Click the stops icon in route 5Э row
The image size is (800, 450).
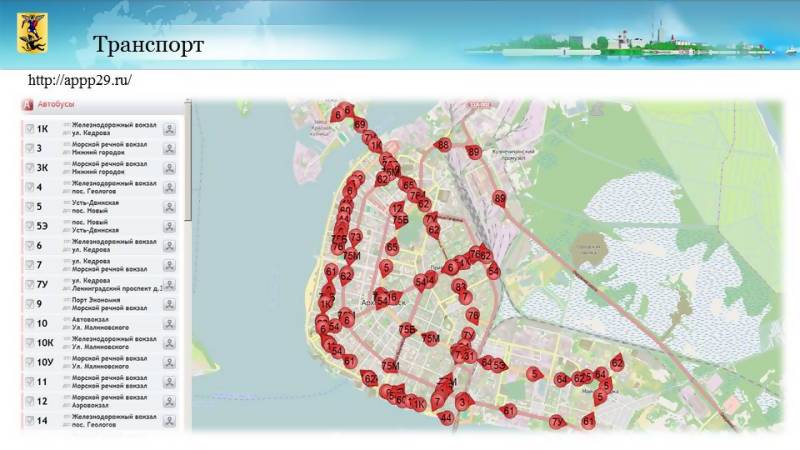point(170,226)
